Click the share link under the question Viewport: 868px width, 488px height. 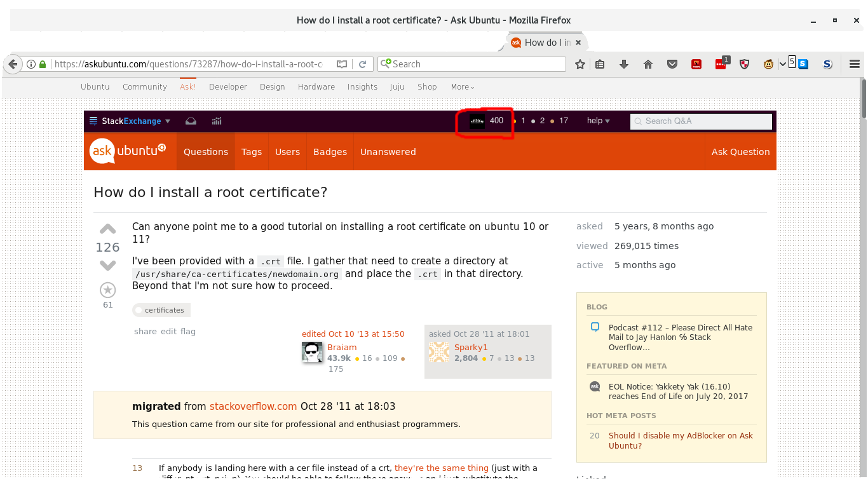click(x=145, y=331)
